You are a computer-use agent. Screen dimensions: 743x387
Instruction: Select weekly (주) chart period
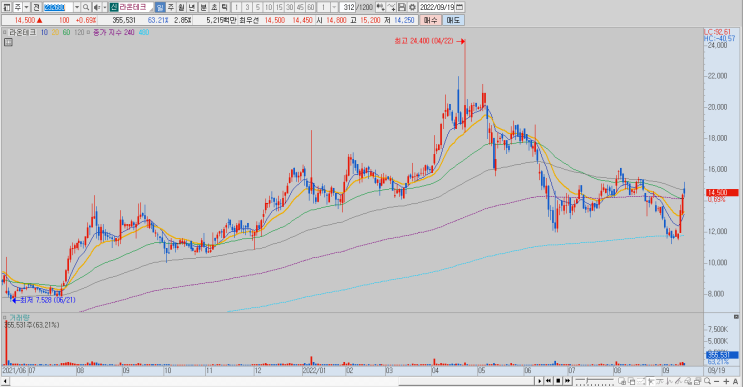click(x=171, y=7)
